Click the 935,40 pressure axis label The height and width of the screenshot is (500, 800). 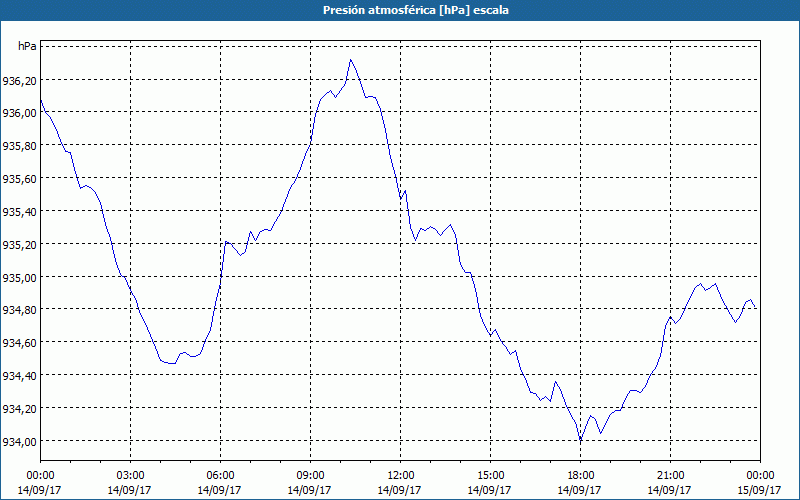click(19, 211)
